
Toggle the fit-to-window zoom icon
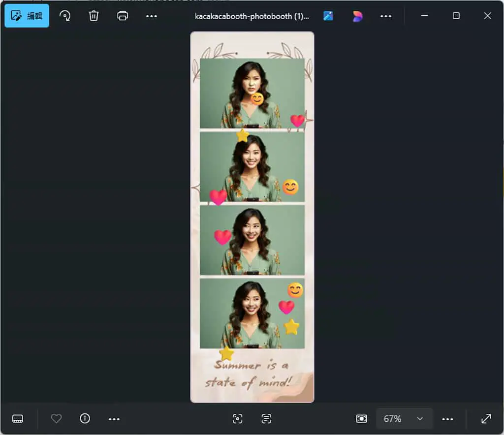[x=362, y=419]
